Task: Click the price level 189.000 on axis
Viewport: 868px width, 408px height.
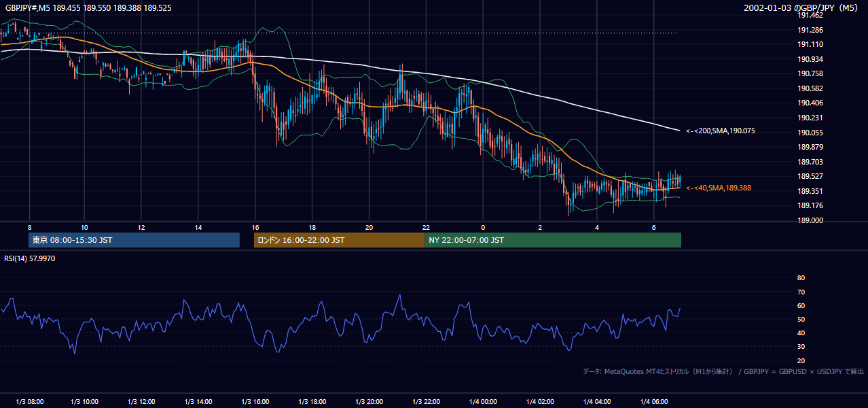Action: (x=810, y=220)
